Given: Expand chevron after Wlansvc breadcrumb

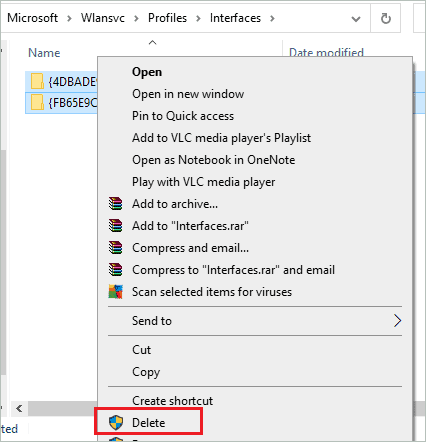Looking at the screenshot, I should pos(136,19).
